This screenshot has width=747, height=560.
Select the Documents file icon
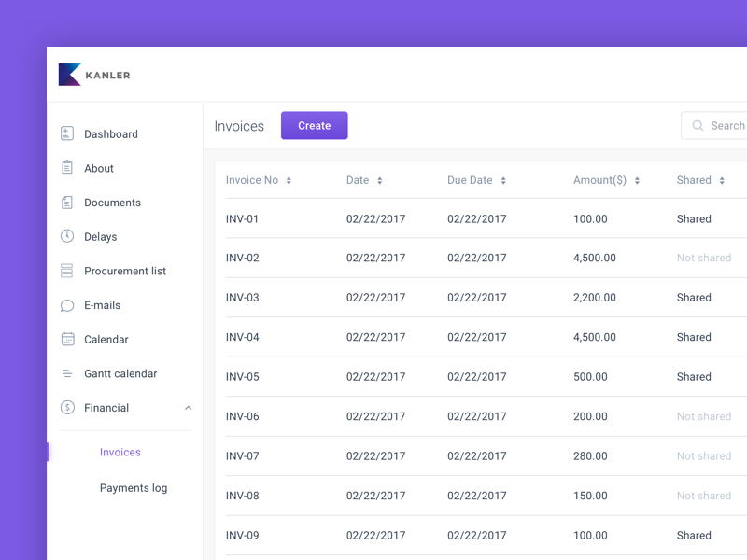click(67, 203)
